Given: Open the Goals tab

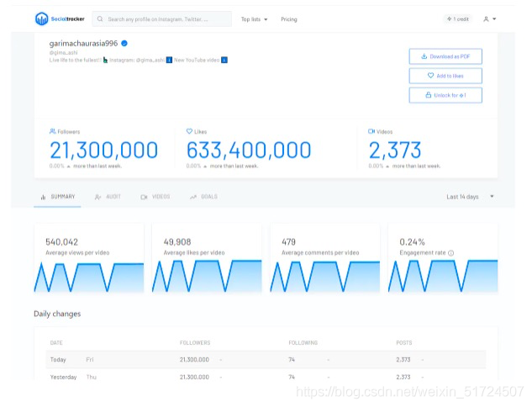Looking at the screenshot, I should click(x=203, y=197).
